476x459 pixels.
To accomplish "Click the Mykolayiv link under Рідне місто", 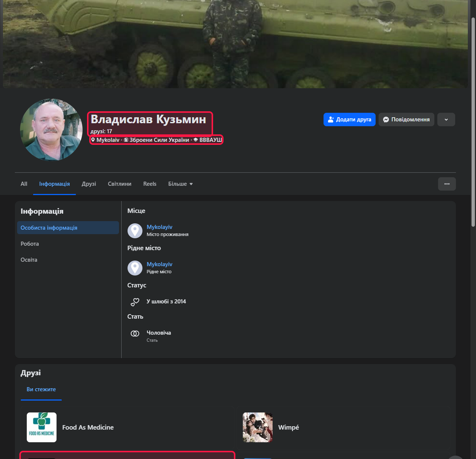I will (160, 264).
